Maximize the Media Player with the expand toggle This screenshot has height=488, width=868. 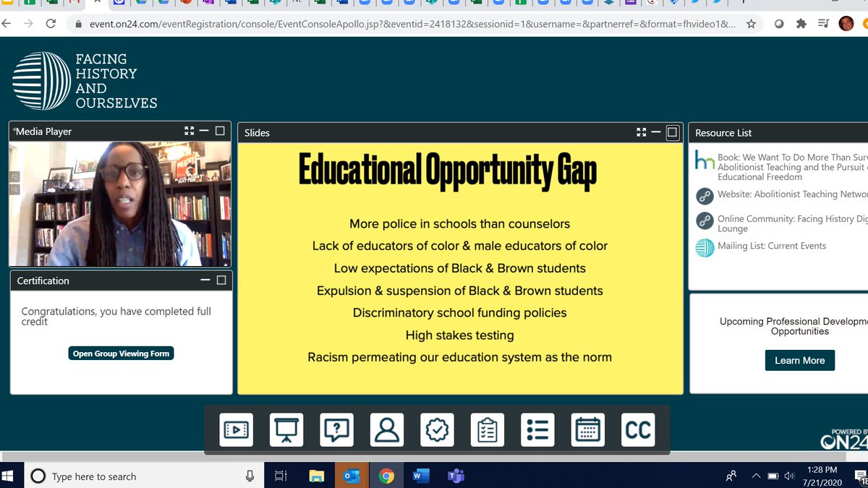[189, 131]
